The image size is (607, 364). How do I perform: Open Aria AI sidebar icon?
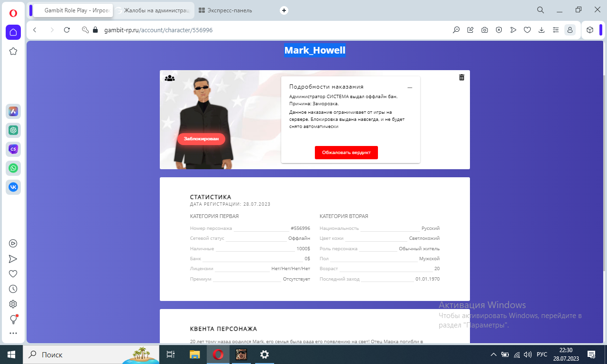point(13,111)
